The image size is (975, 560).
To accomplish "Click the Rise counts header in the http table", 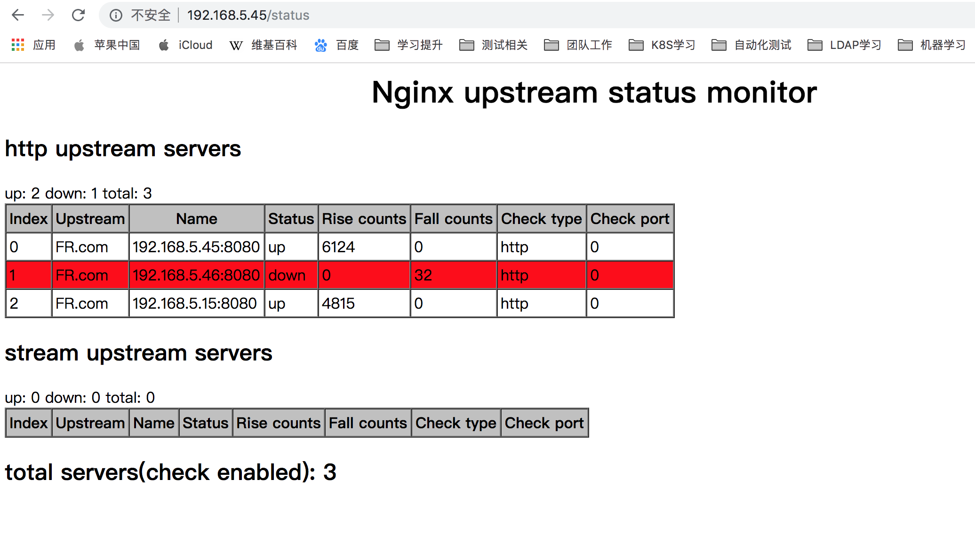I will pos(364,219).
